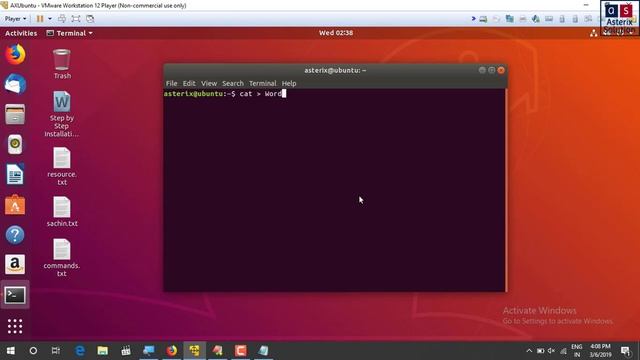
Task: Click the asterix@ubuntu terminal title bar
Action: [x=335, y=70]
